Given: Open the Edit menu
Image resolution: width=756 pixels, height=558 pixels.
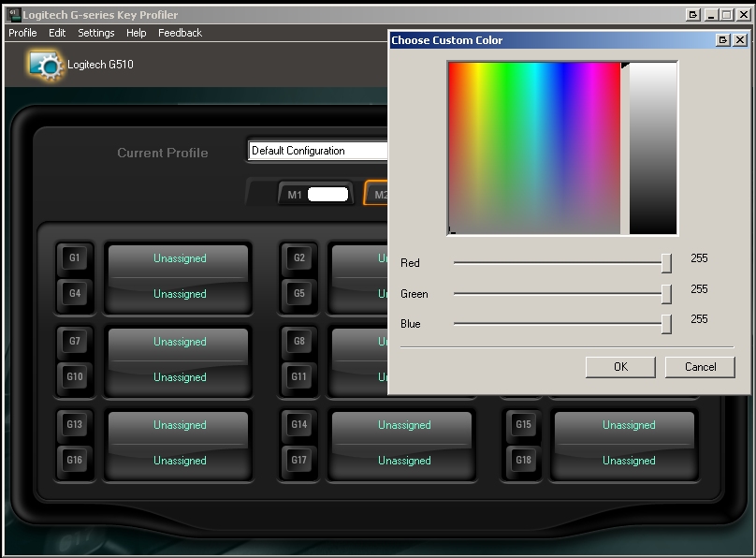Looking at the screenshot, I should click(57, 33).
